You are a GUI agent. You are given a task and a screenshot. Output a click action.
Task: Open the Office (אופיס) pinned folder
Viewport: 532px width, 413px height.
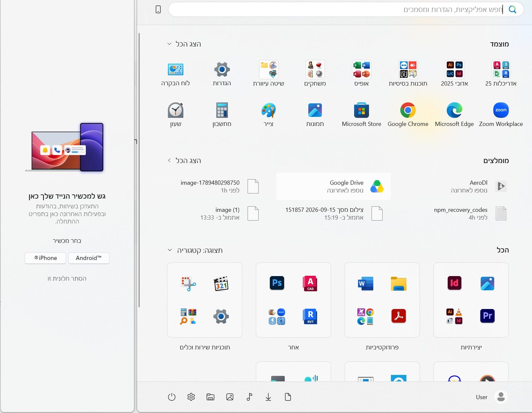click(x=361, y=74)
